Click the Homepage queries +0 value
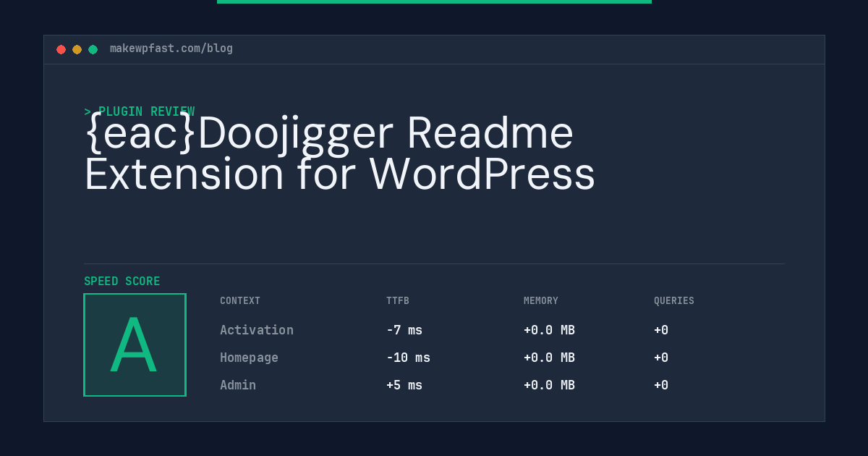 click(661, 358)
